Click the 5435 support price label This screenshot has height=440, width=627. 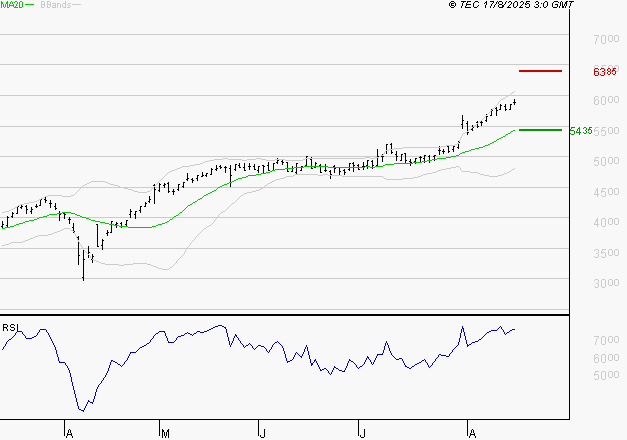coord(580,131)
